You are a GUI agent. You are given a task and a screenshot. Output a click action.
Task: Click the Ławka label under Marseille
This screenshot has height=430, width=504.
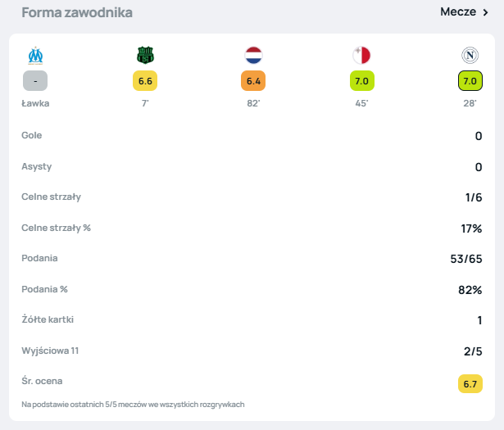35,104
